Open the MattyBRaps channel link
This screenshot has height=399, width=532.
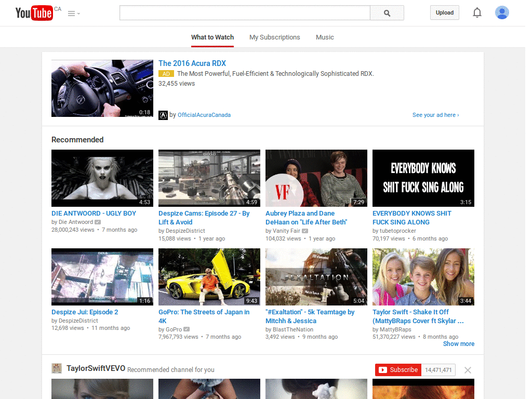pyautogui.click(x=395, y=329)
